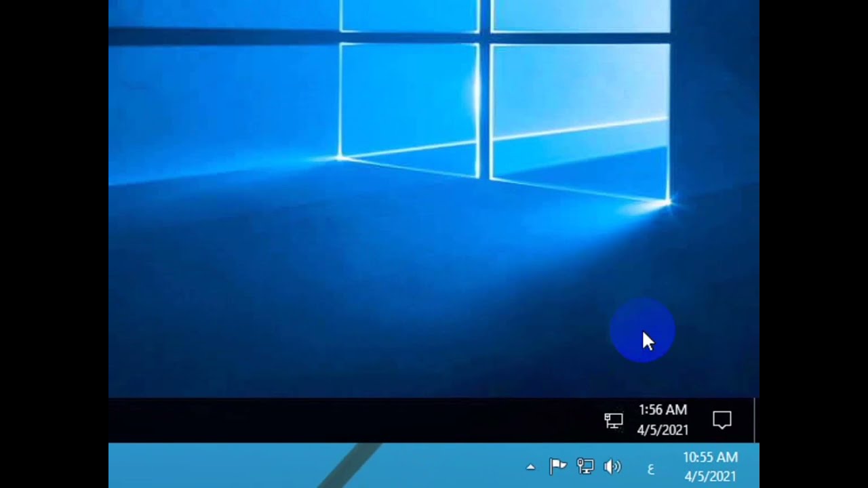Click the Show desktop sliver on dark taskbar

point(755,420)
